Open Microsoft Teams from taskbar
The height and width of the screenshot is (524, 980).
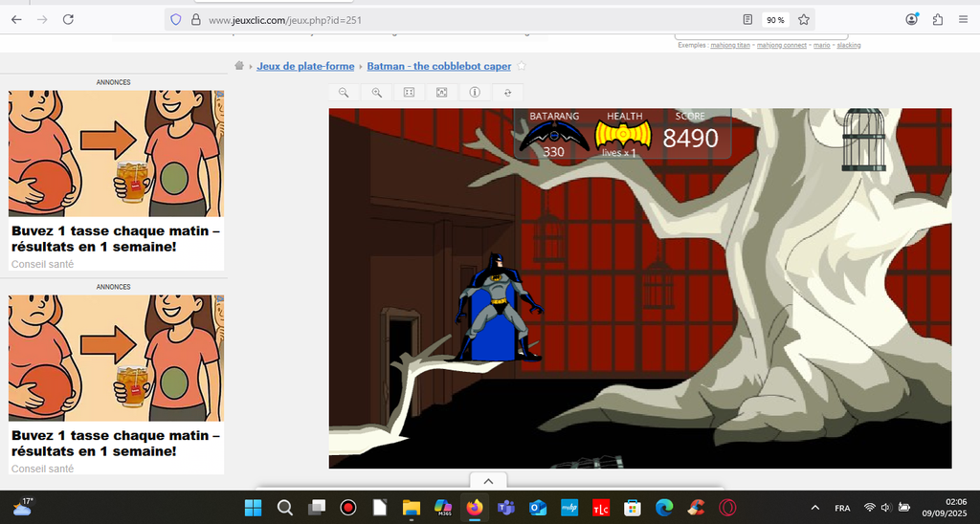click(505, 508)
